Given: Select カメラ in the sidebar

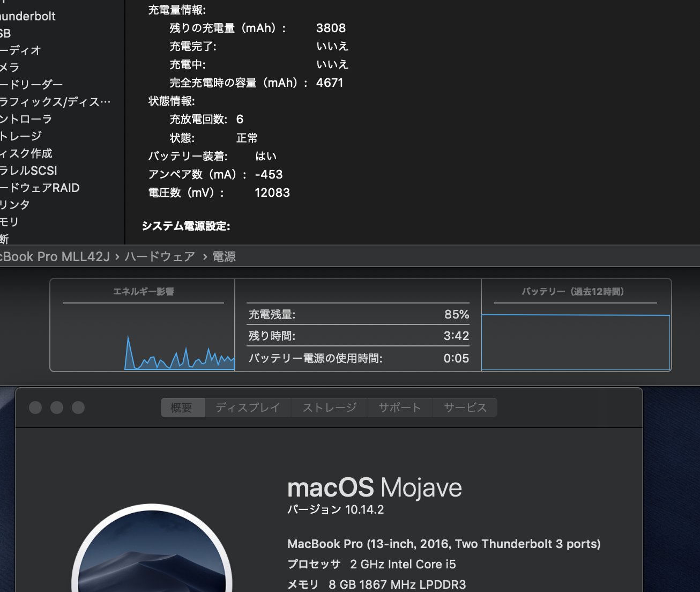Looking at the screenshot, I should (x=10, y=68).
